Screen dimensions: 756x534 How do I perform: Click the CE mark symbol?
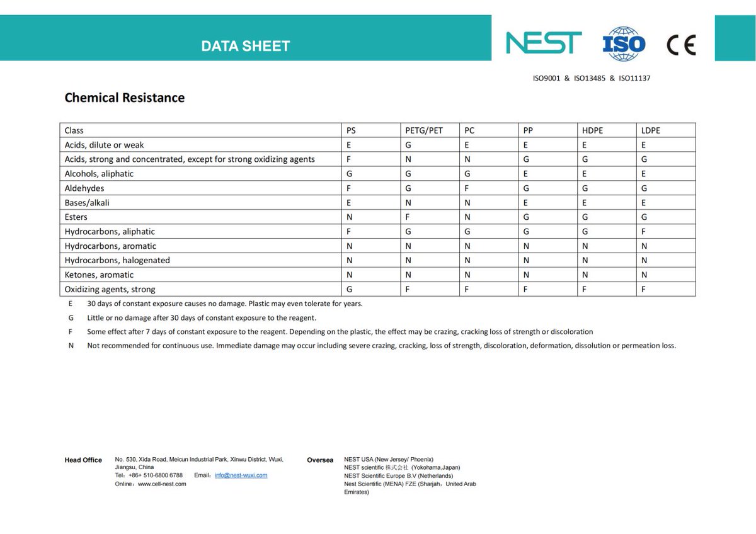click(682, 43)
